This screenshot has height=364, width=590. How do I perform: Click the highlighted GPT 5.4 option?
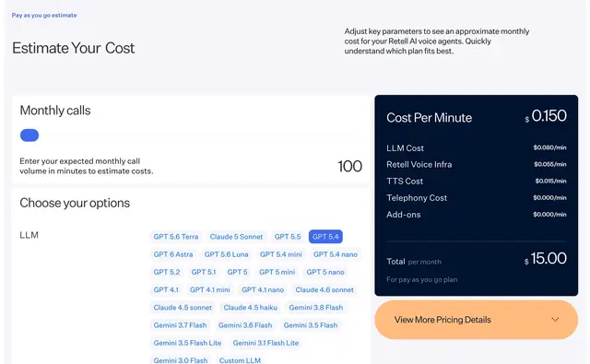click(x=325, y=237)
